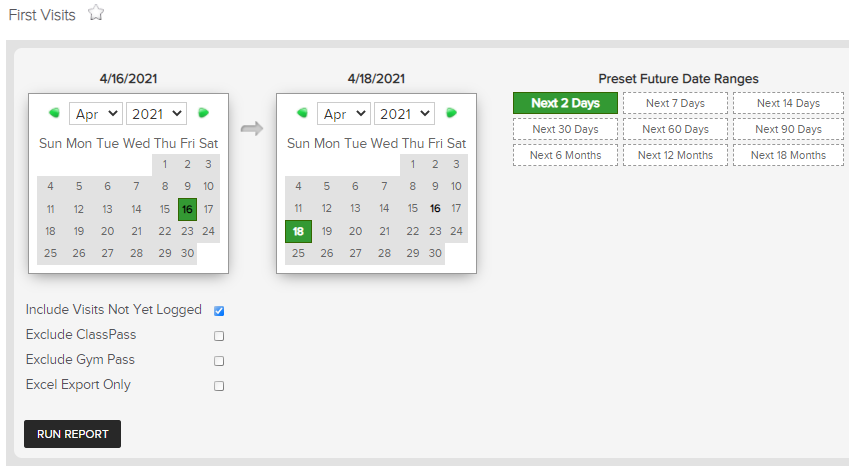Go to previous month in start calendar

click(54, 113)
